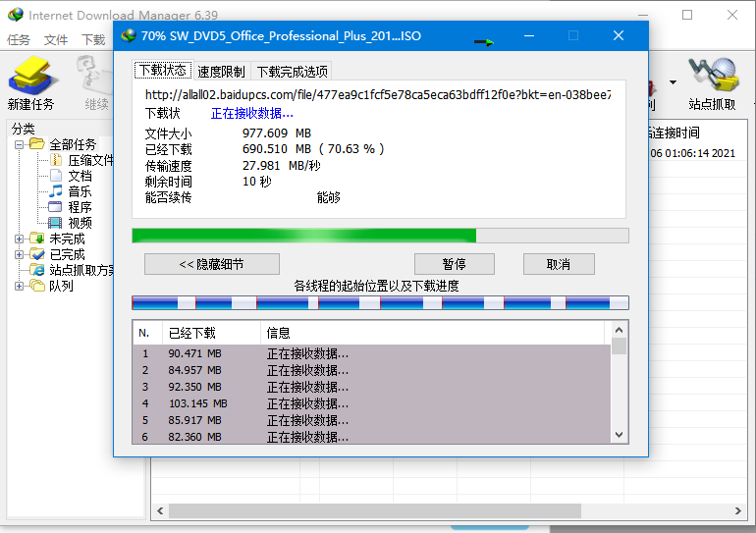Image resolution: width=756 pixels, height=533 pixels.
Task: Switch to the 速度限制 tab
Action: (221, 72)
